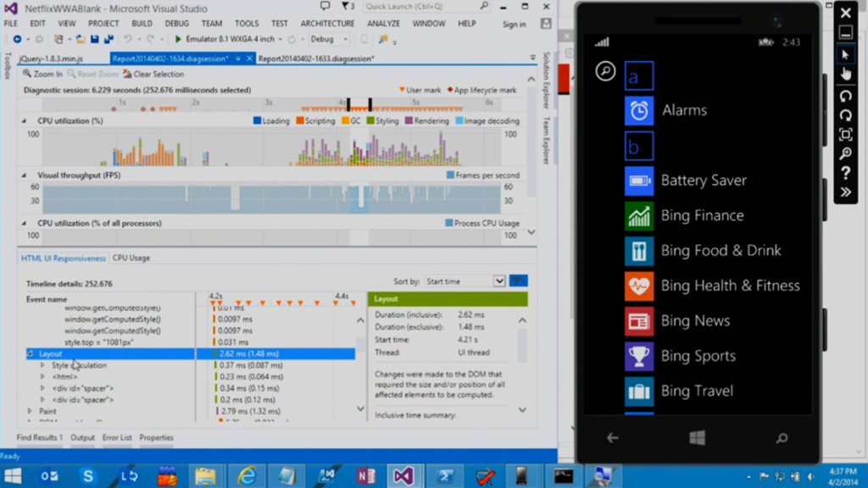This screenshot has width=868, height=488.
Task: Click the emulator zoom magnifier icon
Action: tap(845, 154)
